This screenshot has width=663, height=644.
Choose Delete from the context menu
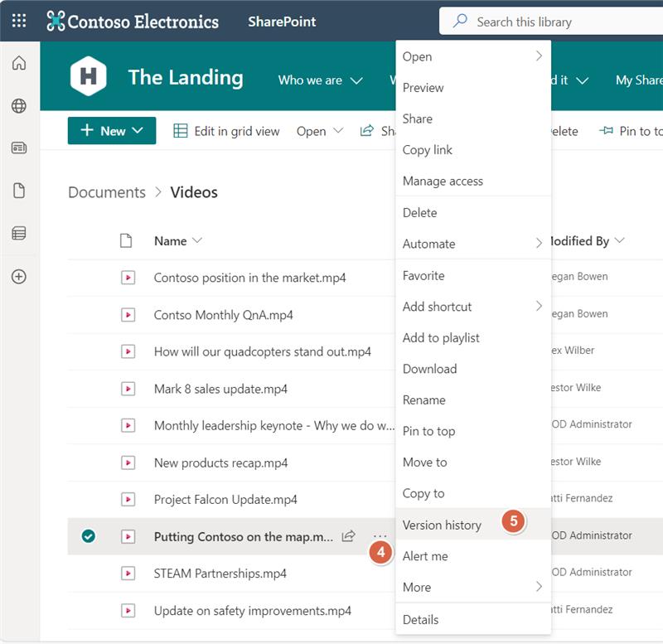[473, 213]
